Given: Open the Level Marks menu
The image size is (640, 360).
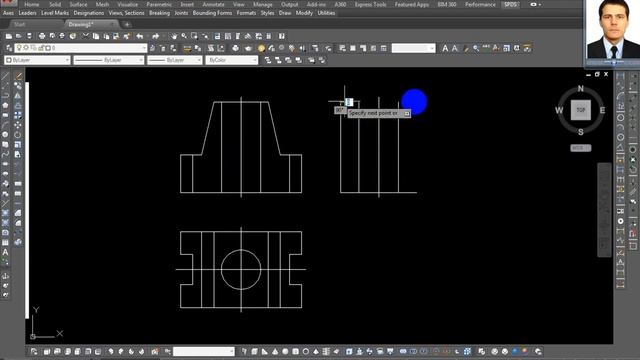Looking at the screenshot, I should (x=55, y=13).
